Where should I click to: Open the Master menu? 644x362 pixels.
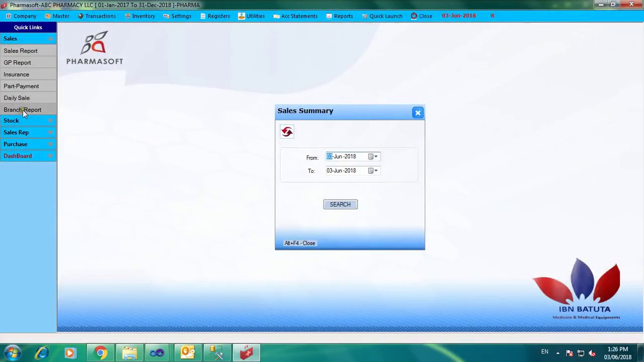[57, 16]
